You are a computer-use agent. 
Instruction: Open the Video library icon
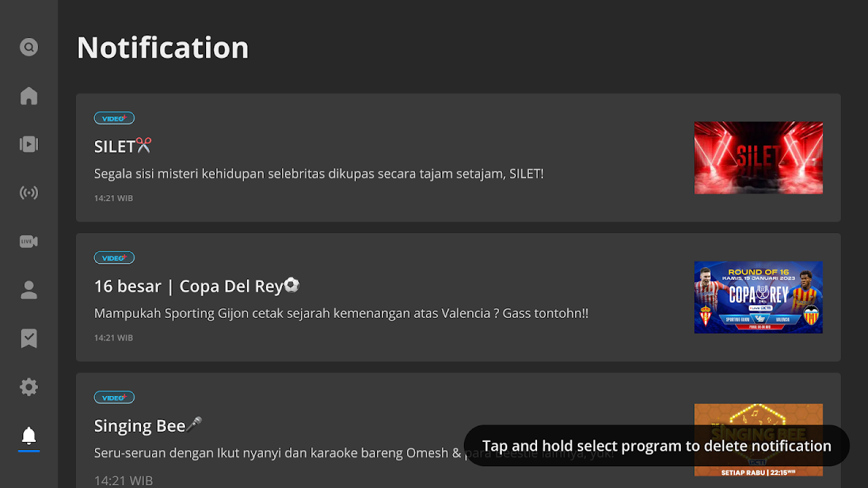28,144
